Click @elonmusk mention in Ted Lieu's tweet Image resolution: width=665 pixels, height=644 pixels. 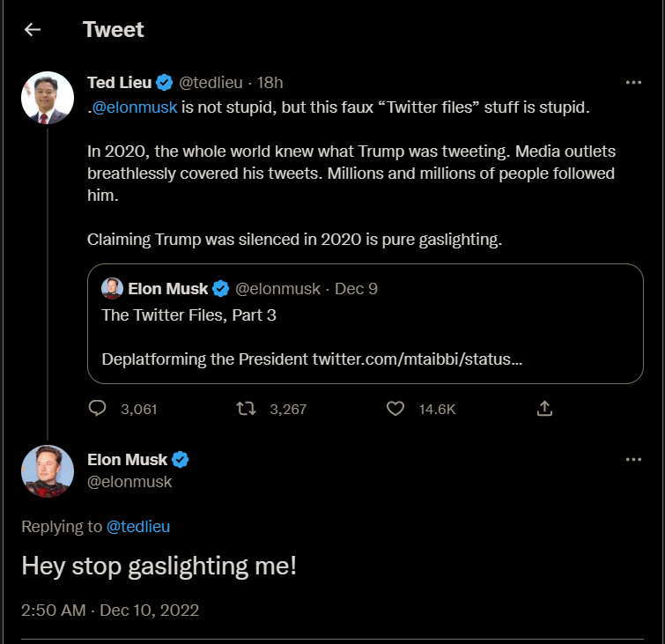coord(135,107)
